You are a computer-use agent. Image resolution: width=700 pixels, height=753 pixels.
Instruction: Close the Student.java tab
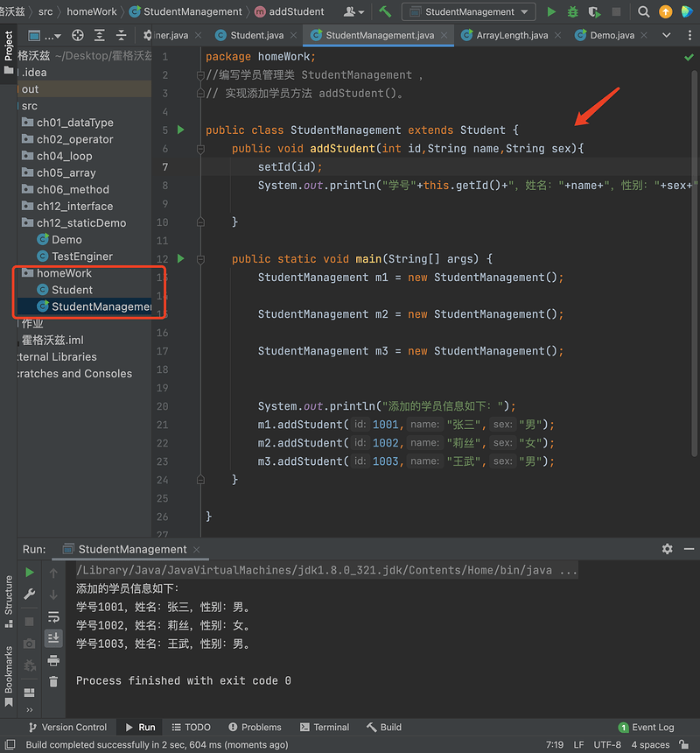click(x=294, y=35)
